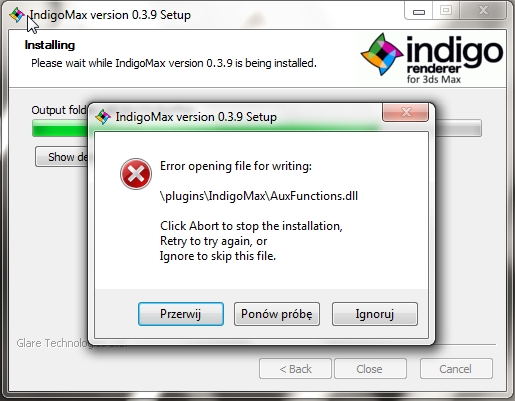Click the Installing header title

(x=50, y=45)
